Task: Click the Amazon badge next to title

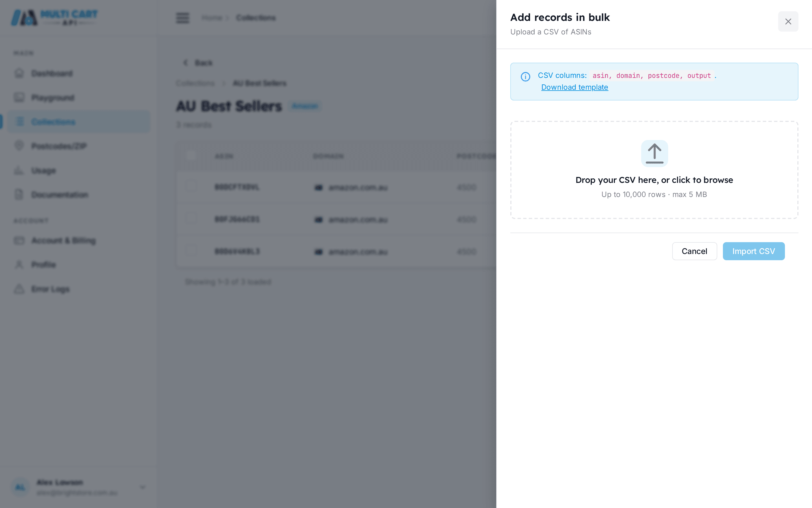Action: coord(305,106)
